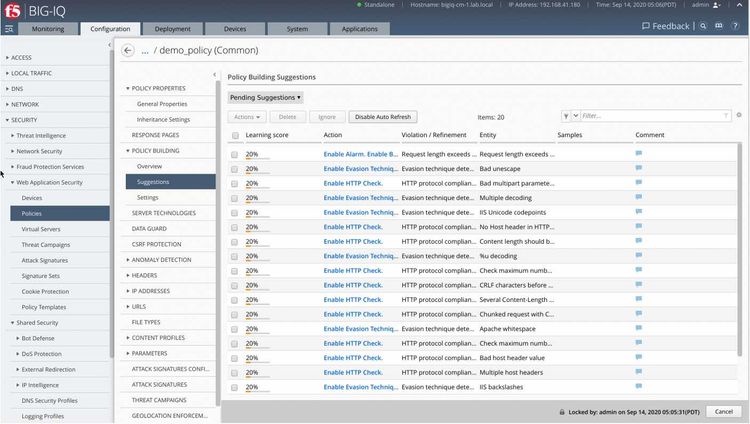Click the comment icon for Bad unescape
The height and width of the screenshot is (424, 750).
coord(639,169)
